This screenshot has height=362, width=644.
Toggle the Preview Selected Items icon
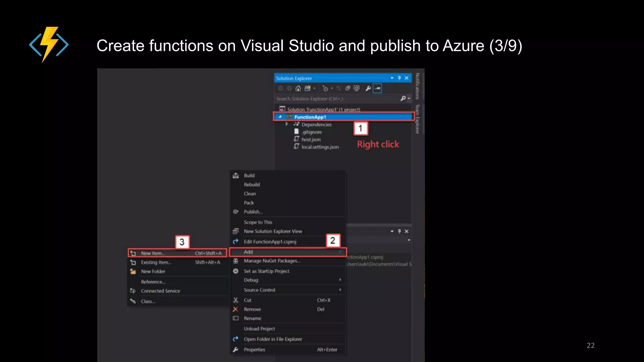(x=377, y=89)
